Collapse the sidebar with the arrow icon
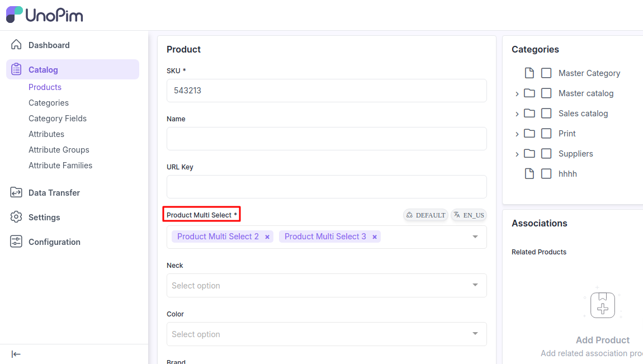This screenshot has height=364, width=643. [16, 354]
